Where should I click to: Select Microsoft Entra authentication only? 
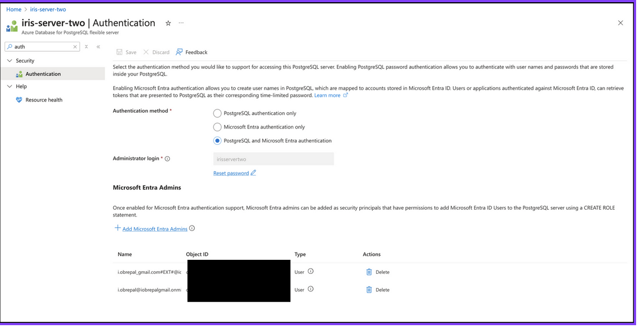217,127
